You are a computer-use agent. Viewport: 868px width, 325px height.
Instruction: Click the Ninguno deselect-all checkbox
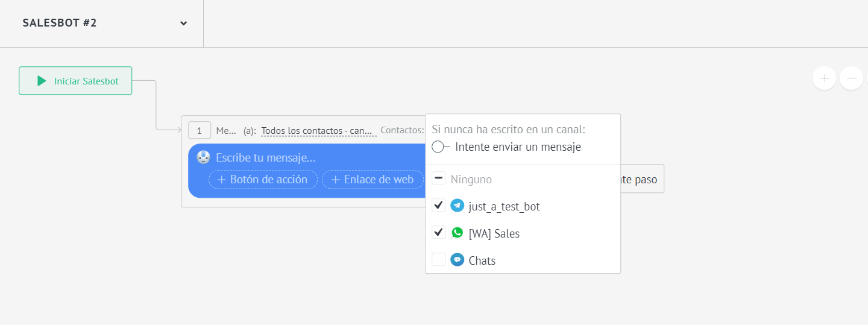click(x=439, y=179)
